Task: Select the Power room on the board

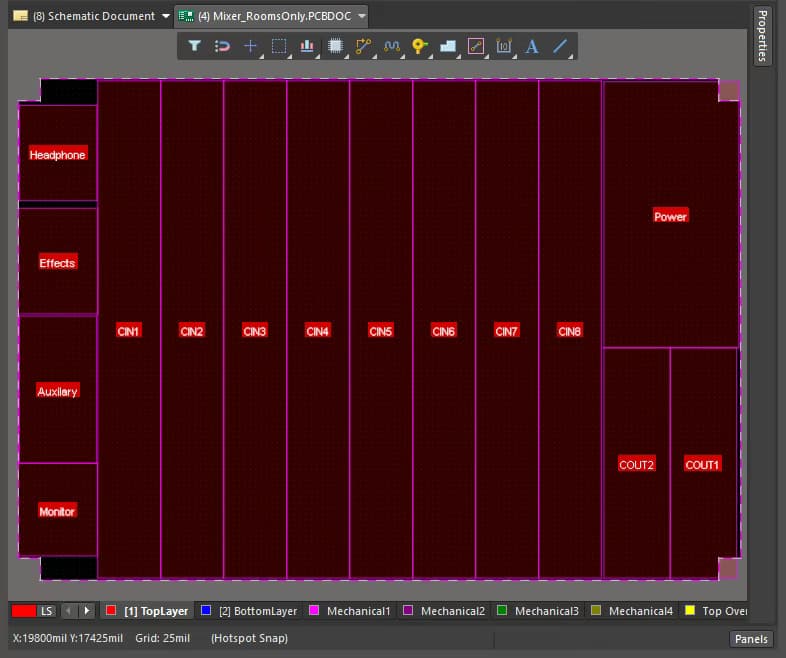Action: [670, 216]
